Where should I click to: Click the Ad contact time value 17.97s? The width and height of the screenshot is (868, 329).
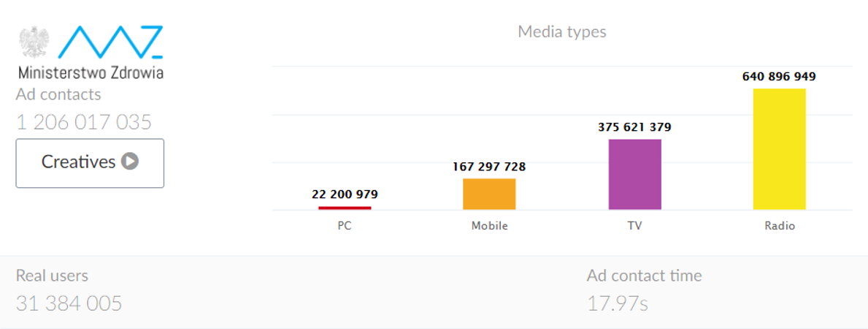(x=617, y=303)
